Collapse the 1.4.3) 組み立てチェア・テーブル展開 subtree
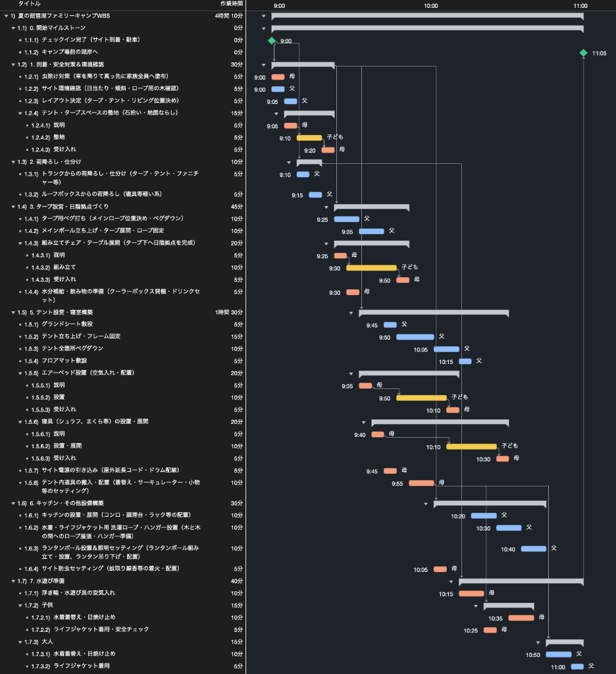 point(20,244)
